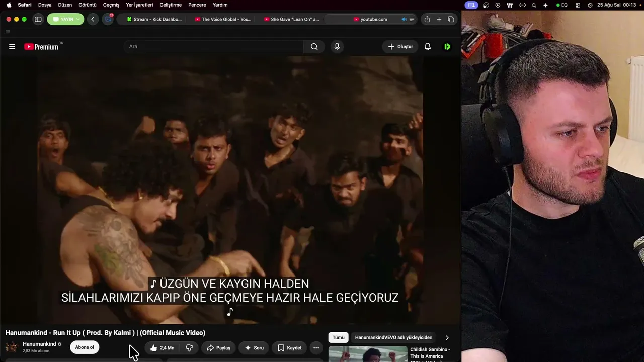Open the Dosya menu
644x362 pixels.
tap(45, 5)
